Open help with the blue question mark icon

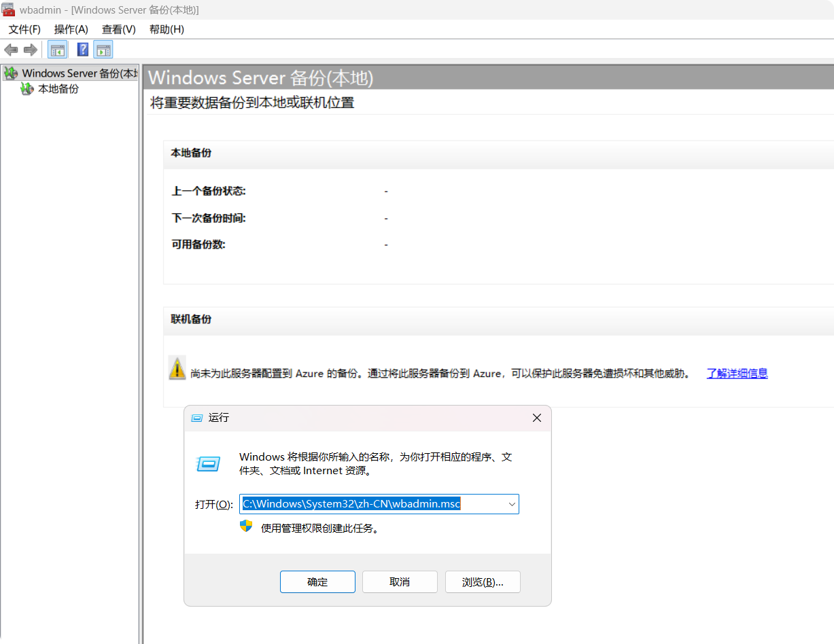83,50
